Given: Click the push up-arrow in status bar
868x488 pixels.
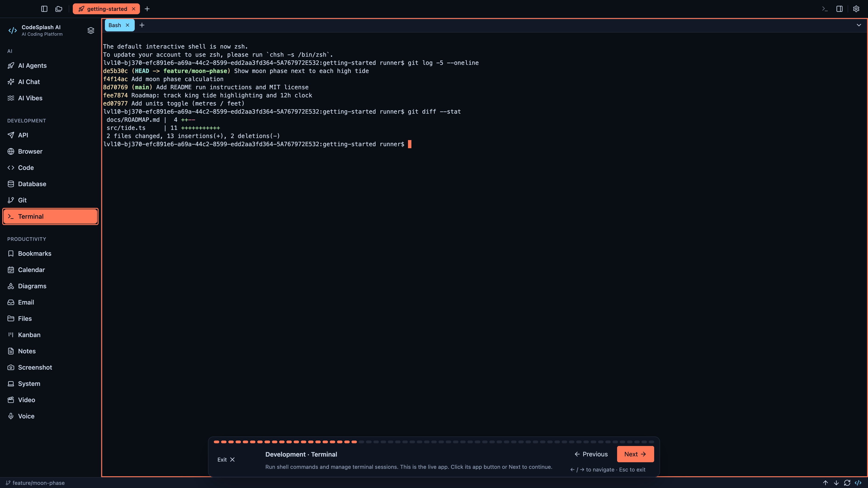Looking at the screenshot, I should pyautogui.click(x=825, y=483).
